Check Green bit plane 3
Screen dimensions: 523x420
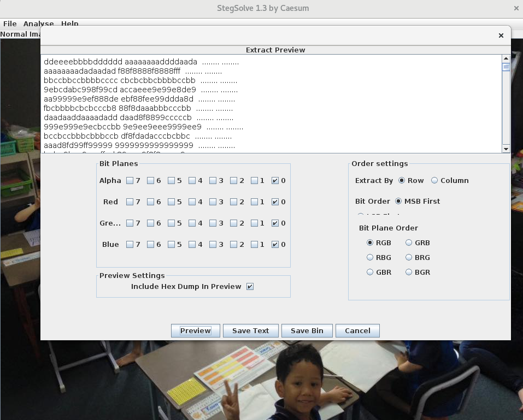click(213, 223)
